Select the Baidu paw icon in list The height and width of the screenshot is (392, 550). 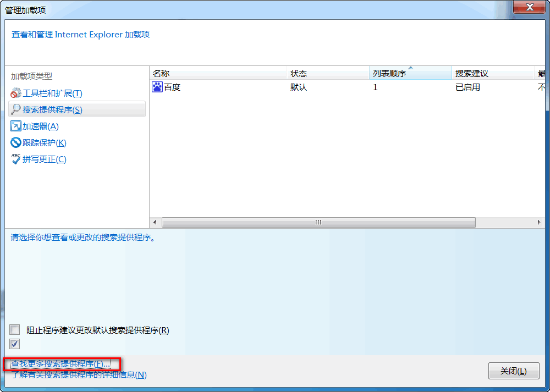(x=157, y=87)
